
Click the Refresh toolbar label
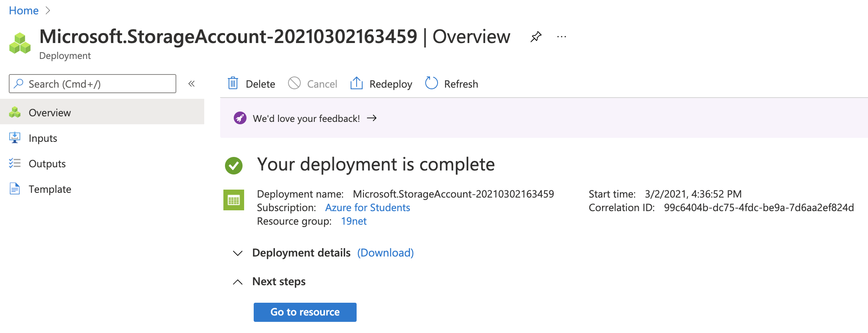point(461,84)
